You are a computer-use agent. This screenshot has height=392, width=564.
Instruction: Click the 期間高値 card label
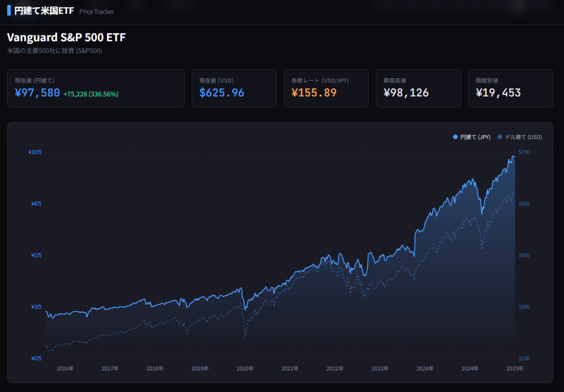pos(395,81)
